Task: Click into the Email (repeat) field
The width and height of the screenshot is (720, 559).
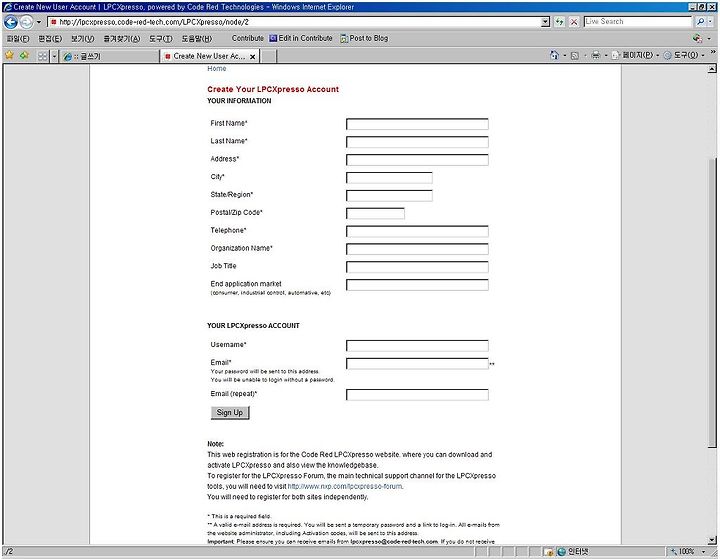Action: click(x=417, y=395)
